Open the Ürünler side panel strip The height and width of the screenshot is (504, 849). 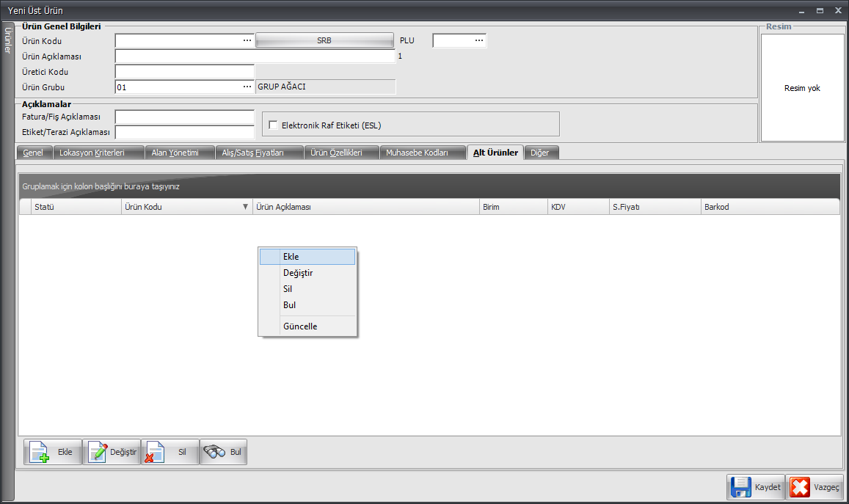click(8, 40)
